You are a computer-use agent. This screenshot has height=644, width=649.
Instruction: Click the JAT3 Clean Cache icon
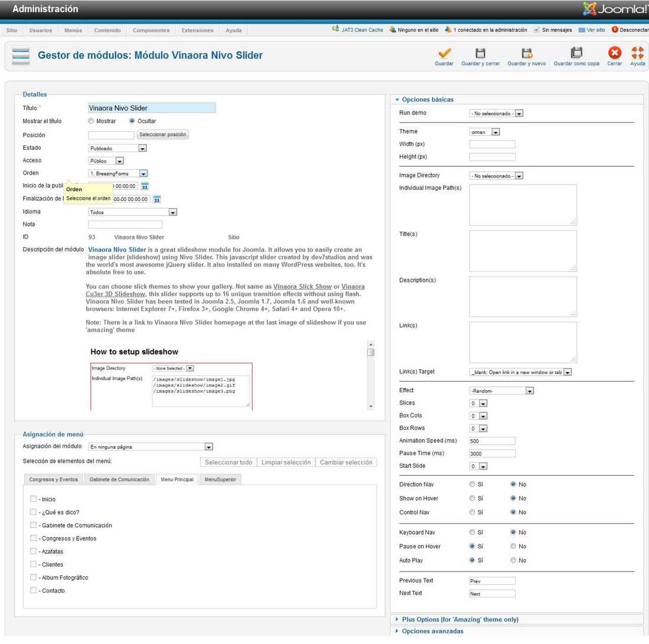click(x=335, y=29)
